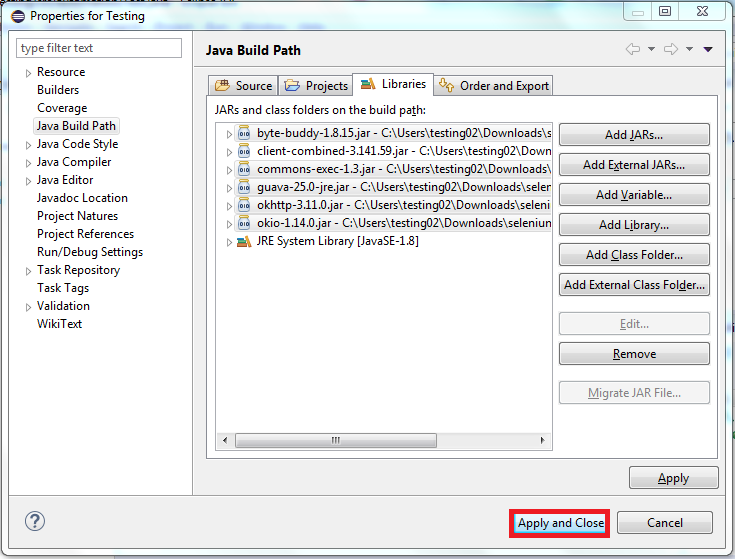
Task: Click the back navigation arrow icon
Action: pyautogui.click(x=632, y=49)
